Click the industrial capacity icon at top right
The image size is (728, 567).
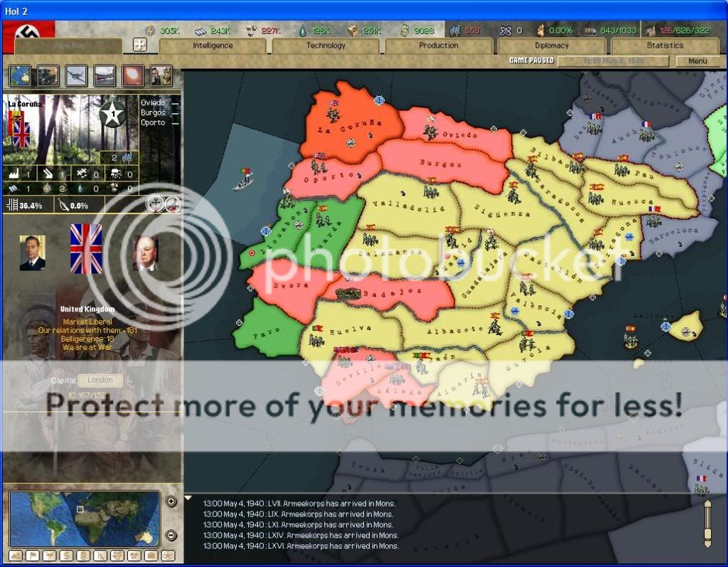click(651, 31)
